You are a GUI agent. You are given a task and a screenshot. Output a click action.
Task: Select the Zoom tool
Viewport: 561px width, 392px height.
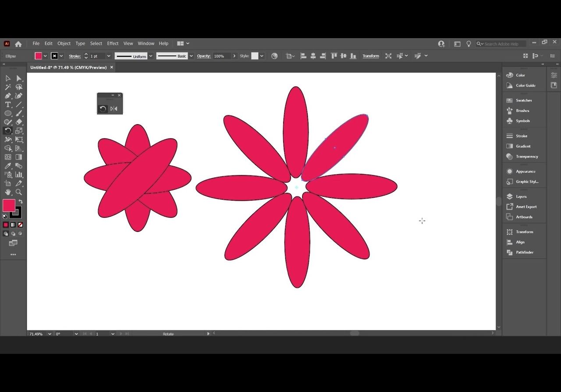(x=19, y=192)
